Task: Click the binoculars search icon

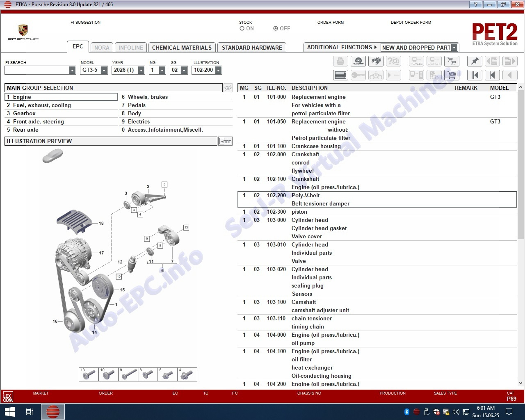Action: coord(376,62)
